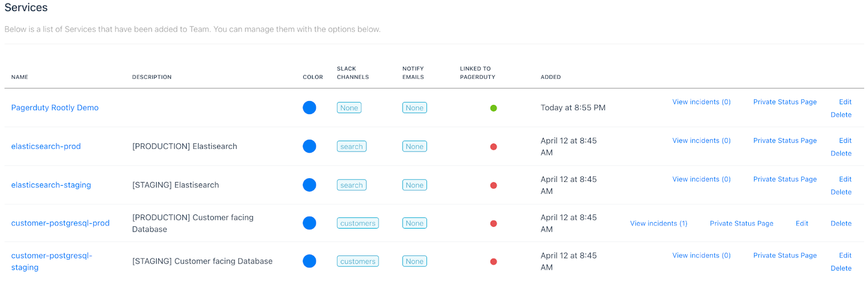Click red PagerDuty status dot for elasticsearch-prod
Viewport: 868px width, 283px height.
(494, 147)
